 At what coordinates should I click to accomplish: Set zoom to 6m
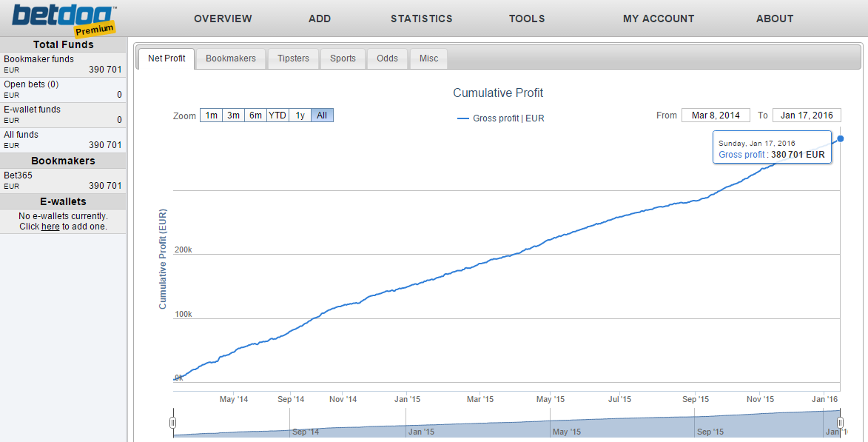tap(255, 115)
